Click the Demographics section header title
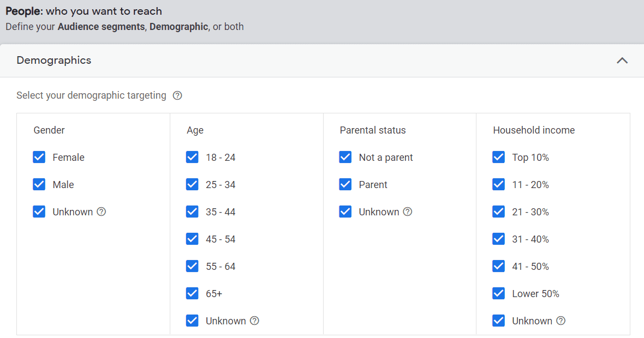The image size is (644, 338). [54, 61]
